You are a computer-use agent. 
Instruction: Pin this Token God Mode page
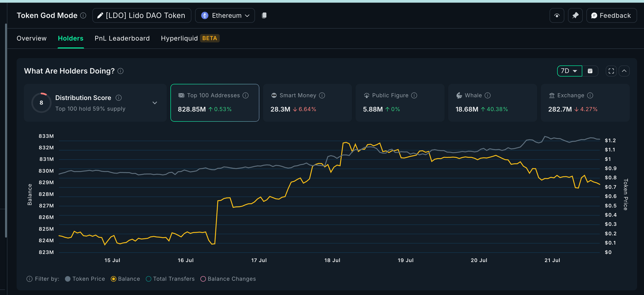(575, 15)
